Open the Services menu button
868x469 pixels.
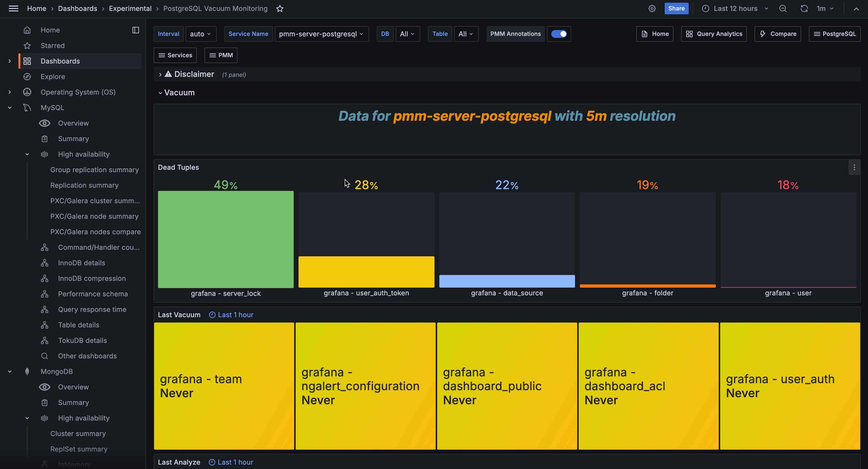click(175, 55)
